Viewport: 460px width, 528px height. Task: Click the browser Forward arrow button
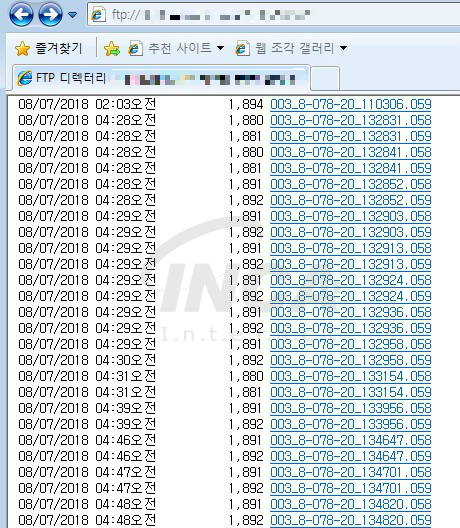[x=50, y=14]
